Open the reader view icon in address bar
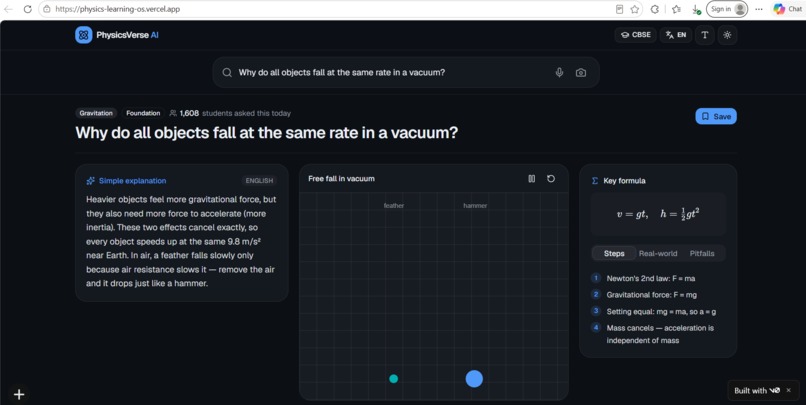Image resolution: width=806 pixels, height=405 pixels. coord(619,9)
